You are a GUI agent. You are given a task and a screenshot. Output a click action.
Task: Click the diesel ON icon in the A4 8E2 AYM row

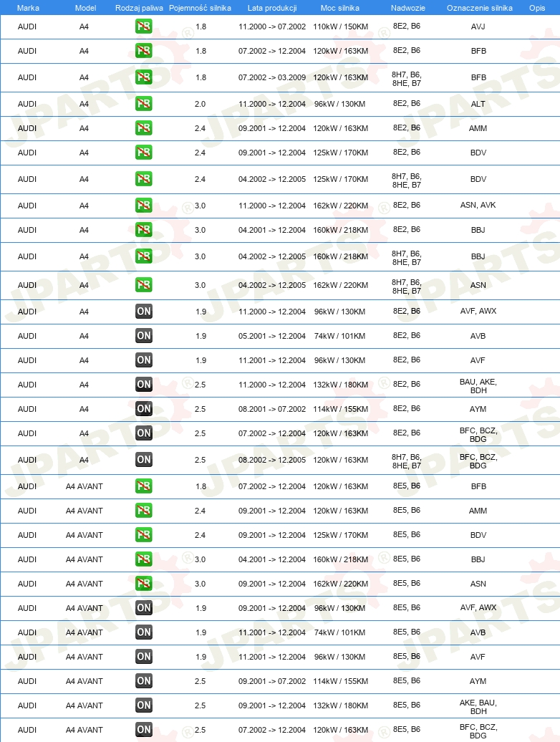coord(144,408)
